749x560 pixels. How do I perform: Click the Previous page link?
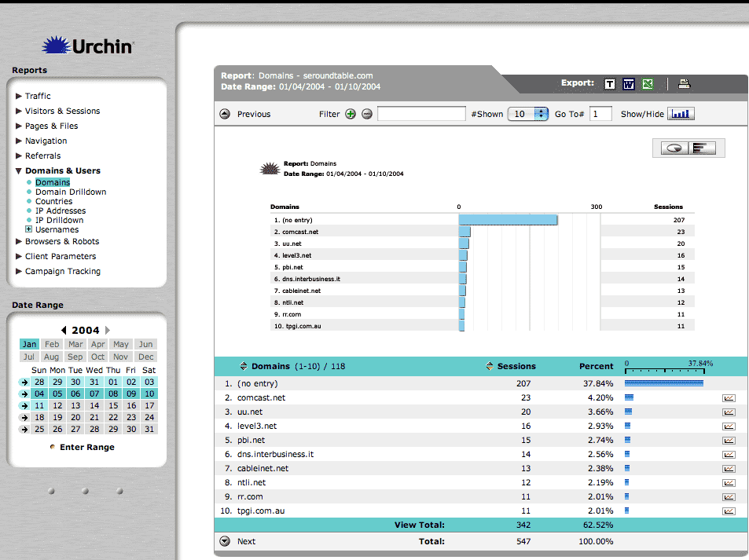pyautogui.click(x=254, y=114)
